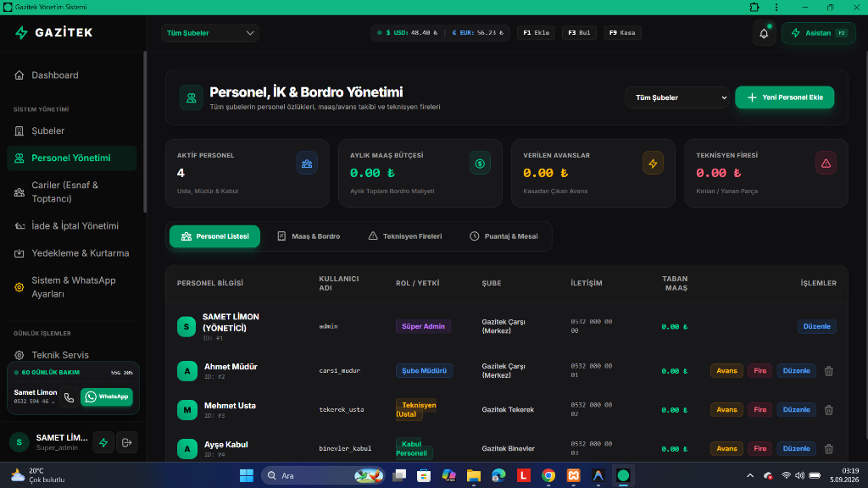This screenshot has width=868, height=488.
Task: Delete Ahmet Müdür using trash icon
Action: pyautogui.click(x=828, y=371)
